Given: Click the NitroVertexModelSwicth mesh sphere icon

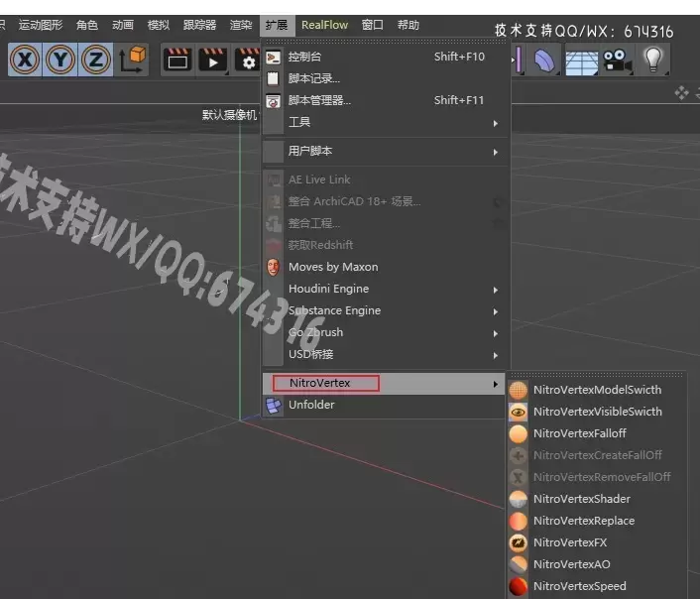Looking at the screenshot, I should coord(519,390).
